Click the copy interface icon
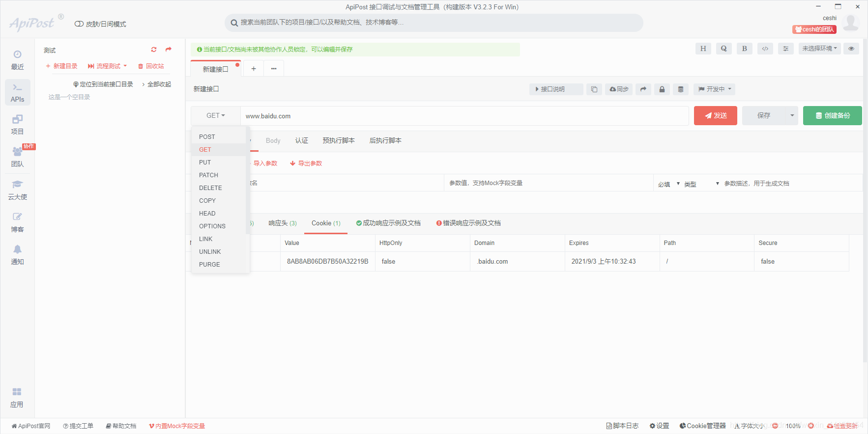868x434 pixels. 594,89
